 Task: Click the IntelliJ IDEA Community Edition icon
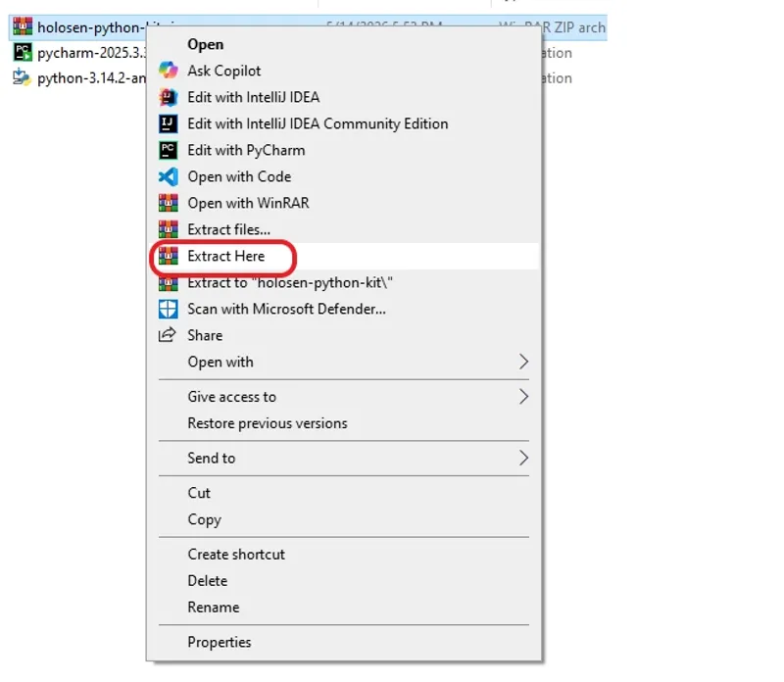(x=168, y=123)
